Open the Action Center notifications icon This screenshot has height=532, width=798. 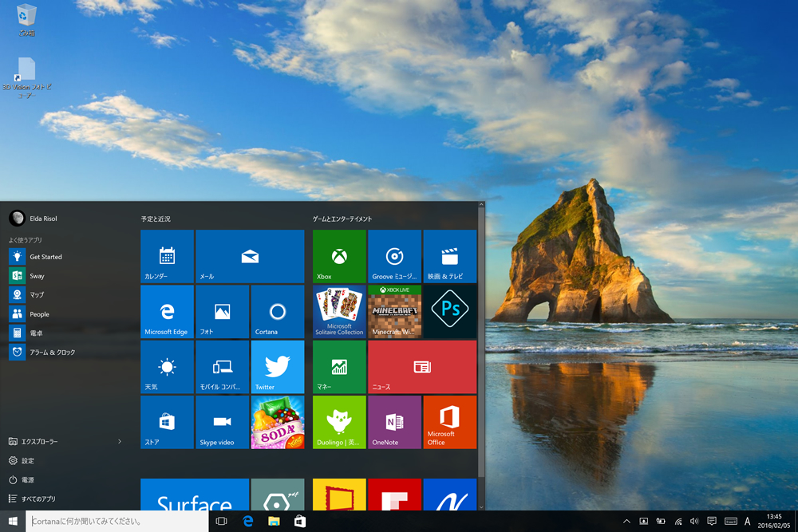point(712,522)
